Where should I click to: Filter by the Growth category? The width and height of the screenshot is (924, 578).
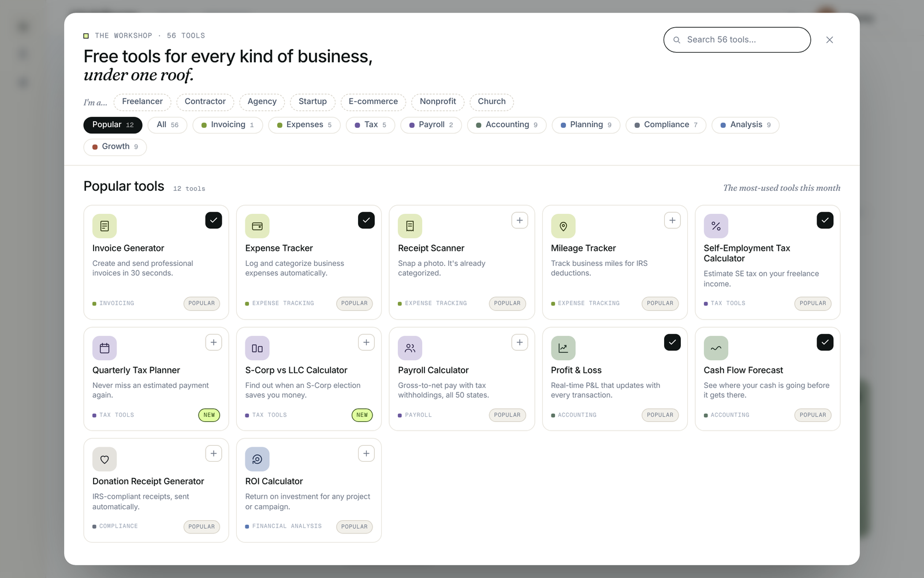click(115, 147)
